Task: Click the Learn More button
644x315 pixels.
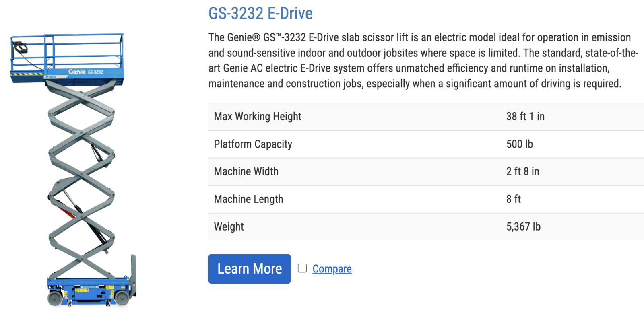Action: (250, 269)
